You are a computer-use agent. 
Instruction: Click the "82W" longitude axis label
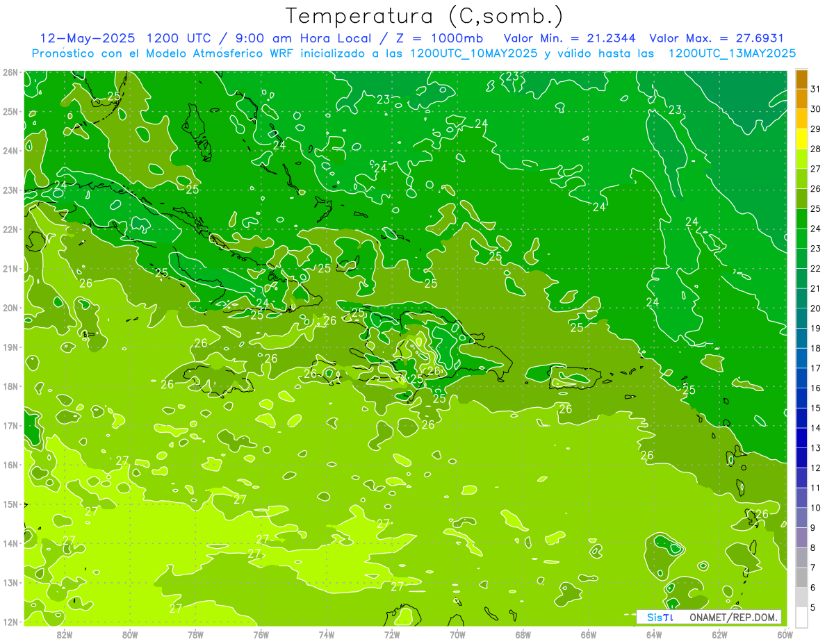pos(65,634)
